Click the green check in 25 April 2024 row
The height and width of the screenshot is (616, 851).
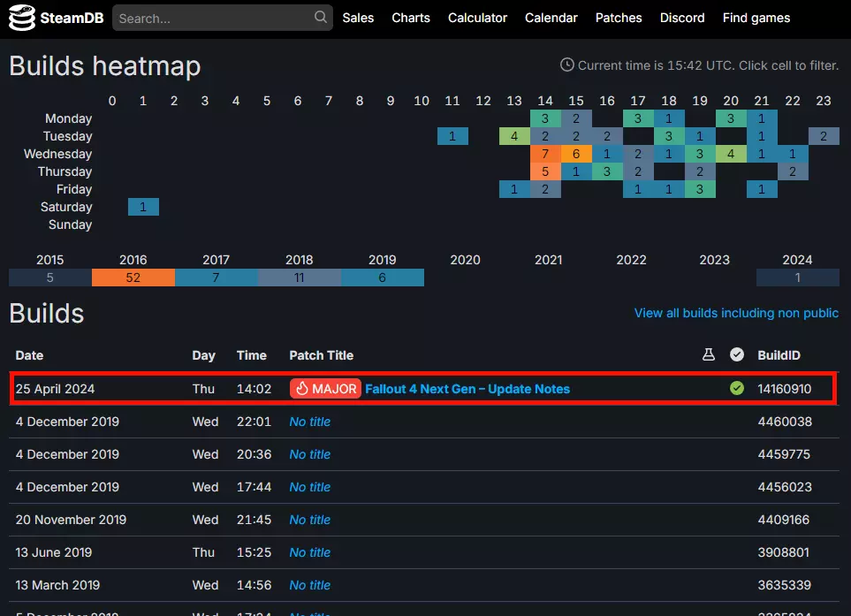pyautogui.click(x=736, y=388)
